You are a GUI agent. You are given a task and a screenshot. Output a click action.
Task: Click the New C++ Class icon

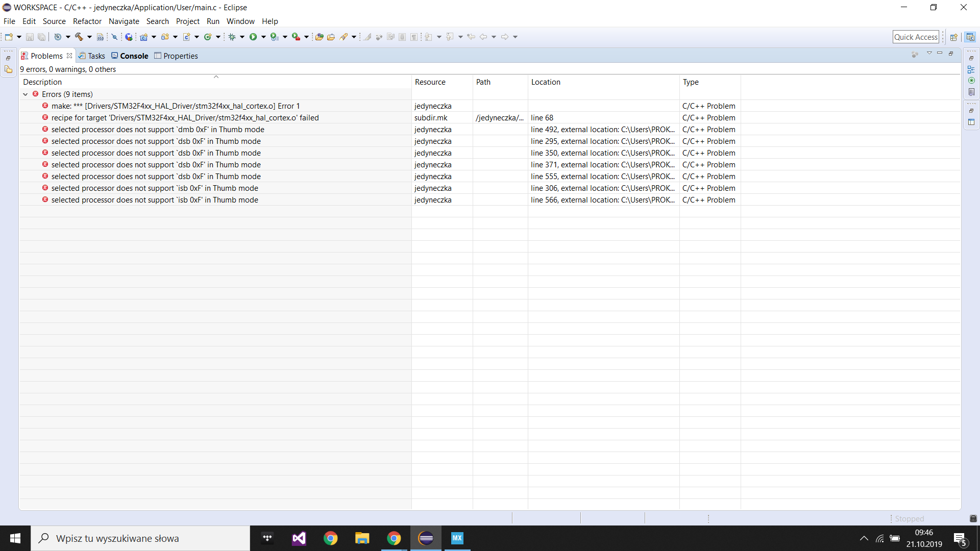coord(208,37)
